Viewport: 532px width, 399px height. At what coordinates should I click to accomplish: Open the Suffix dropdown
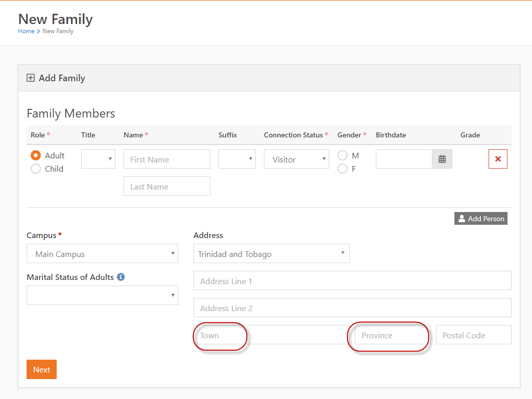(x=237, y=159)
